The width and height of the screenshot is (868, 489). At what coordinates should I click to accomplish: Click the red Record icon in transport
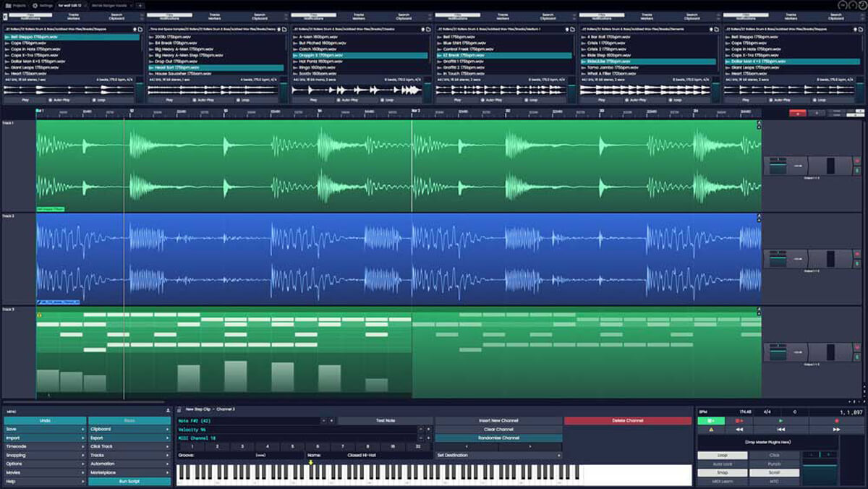point(838,420)
